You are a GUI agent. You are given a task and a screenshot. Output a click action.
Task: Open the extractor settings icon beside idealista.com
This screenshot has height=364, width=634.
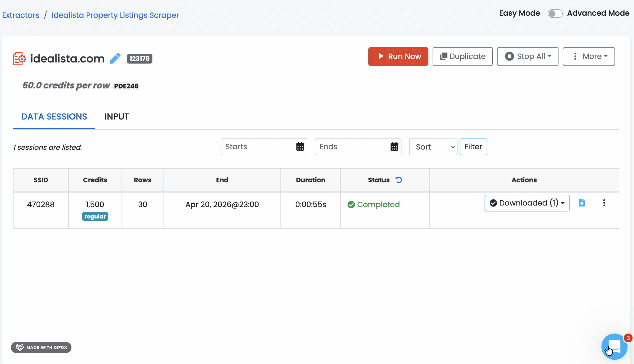point(19,58)
